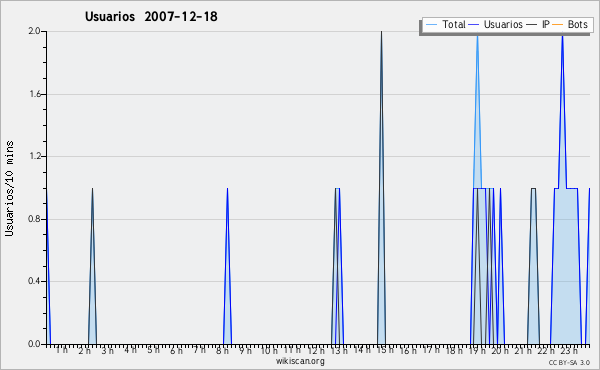
Task: Click the '2 h' x-axis label
Action: point(85,351)
